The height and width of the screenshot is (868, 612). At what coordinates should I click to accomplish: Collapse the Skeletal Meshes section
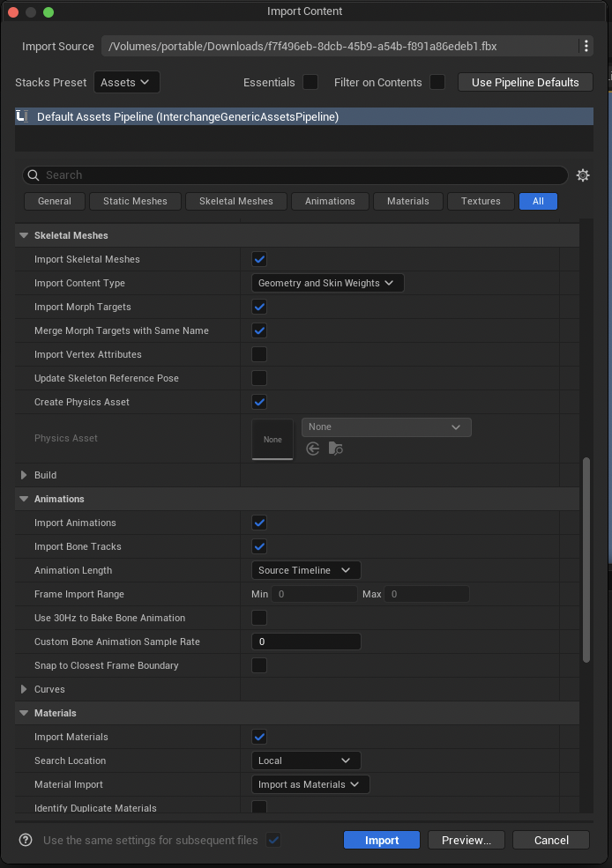(x=24, y=235)
